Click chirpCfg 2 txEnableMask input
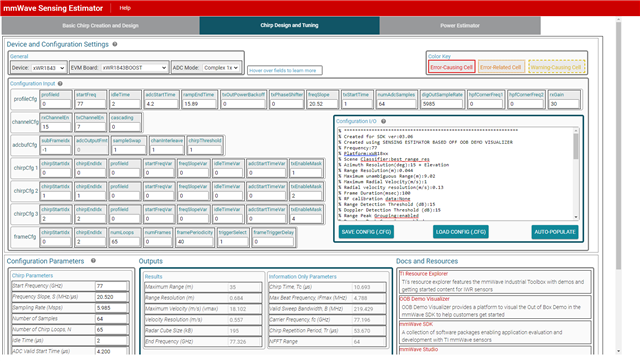This screenshot has height=361, width=640. [306, 196]
